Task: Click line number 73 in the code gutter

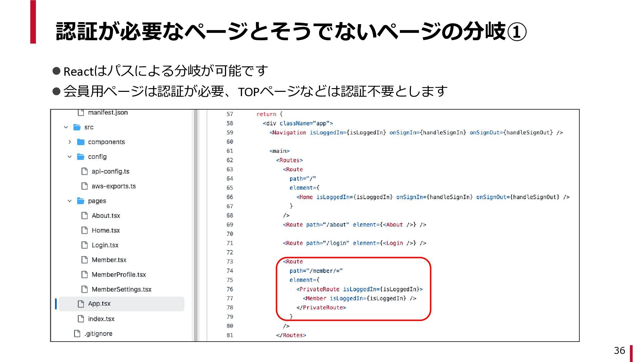Action: 230,261
